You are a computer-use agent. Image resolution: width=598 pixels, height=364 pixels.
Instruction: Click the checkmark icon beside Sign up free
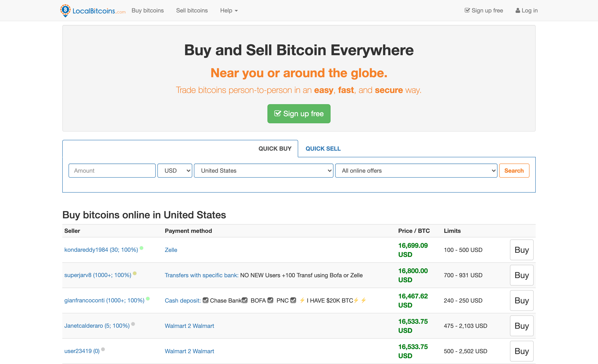467,10
